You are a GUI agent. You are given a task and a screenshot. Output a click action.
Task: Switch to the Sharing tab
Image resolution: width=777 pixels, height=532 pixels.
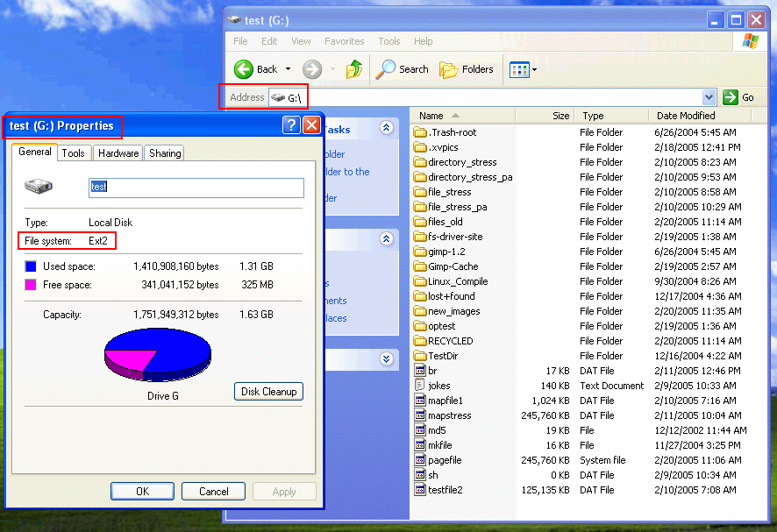[164, 153]
